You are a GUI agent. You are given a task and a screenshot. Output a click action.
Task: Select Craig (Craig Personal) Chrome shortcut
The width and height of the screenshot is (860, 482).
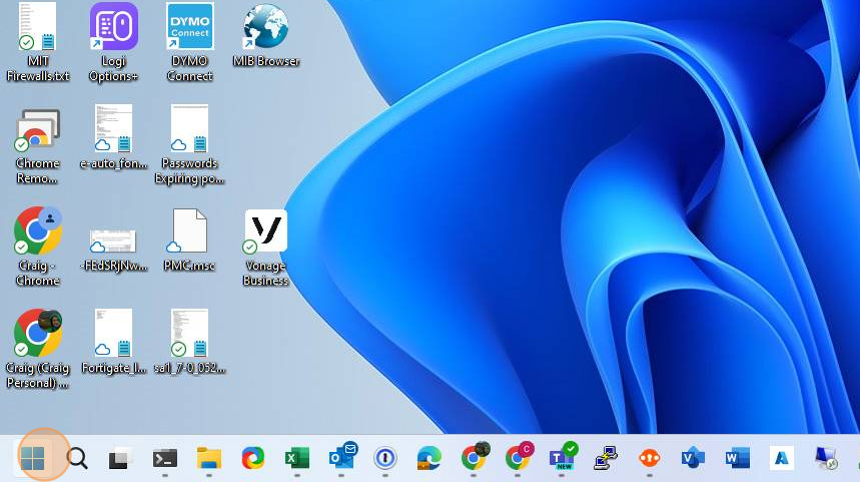point(37,349)
